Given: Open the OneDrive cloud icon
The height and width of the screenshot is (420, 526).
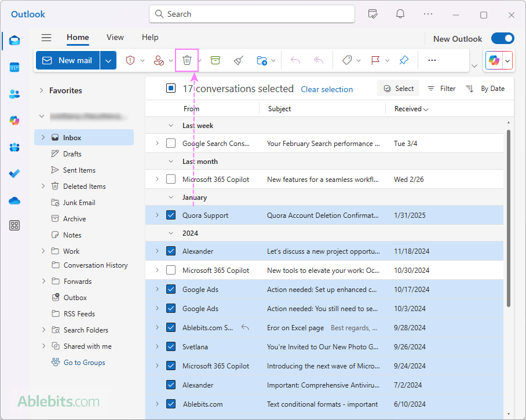Looking at the screenshot, I should click(x=14, y=201).
